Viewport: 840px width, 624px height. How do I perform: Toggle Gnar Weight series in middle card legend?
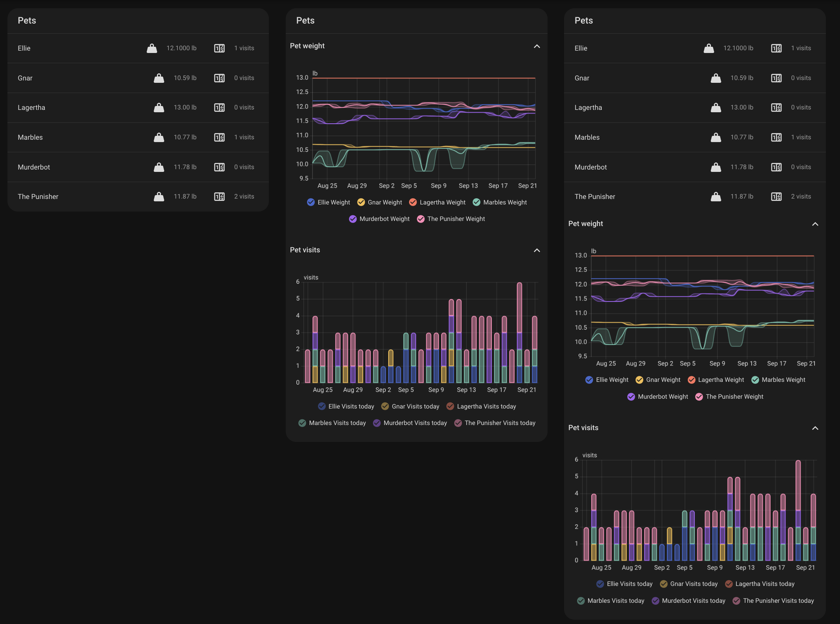tap(380, 203)
